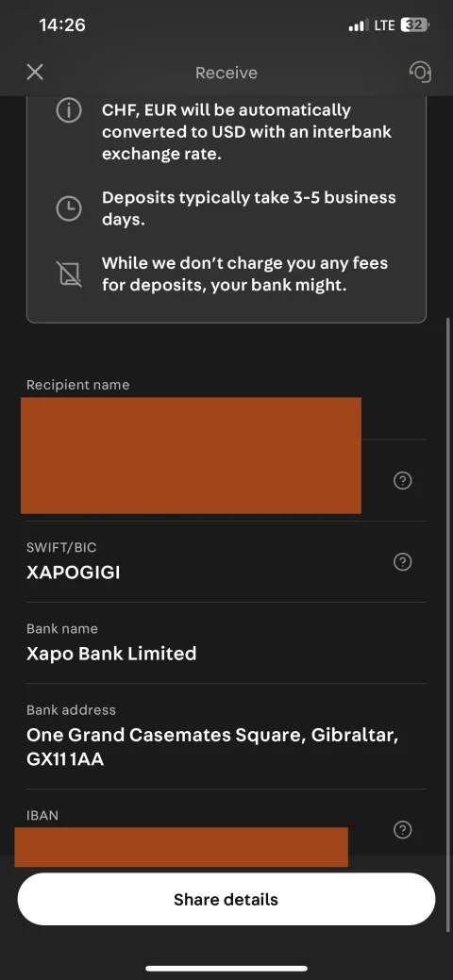Select the Xapo Bank Limited bank name
453x980 pixels.
point(111,654)
